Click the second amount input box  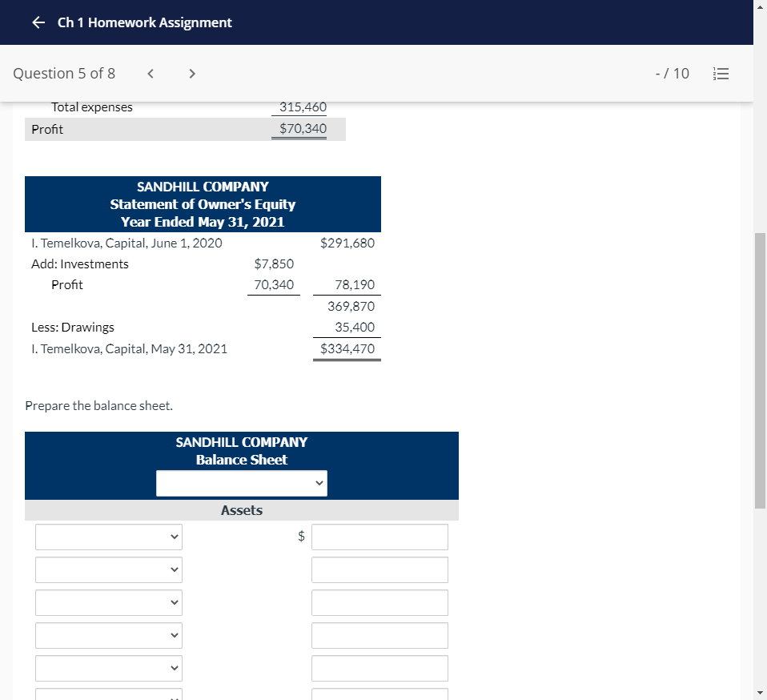coord(379,569)
